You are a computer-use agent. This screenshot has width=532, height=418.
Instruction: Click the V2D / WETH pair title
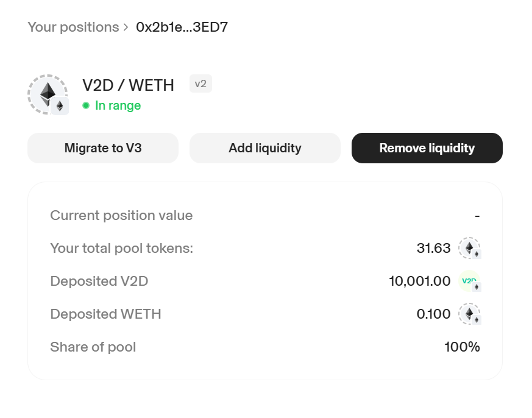point(128,85)
